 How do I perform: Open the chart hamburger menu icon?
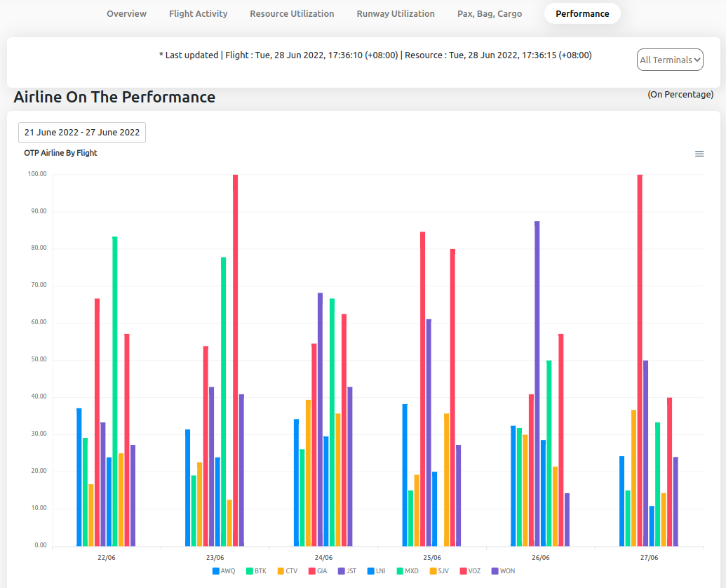[699, 154]
